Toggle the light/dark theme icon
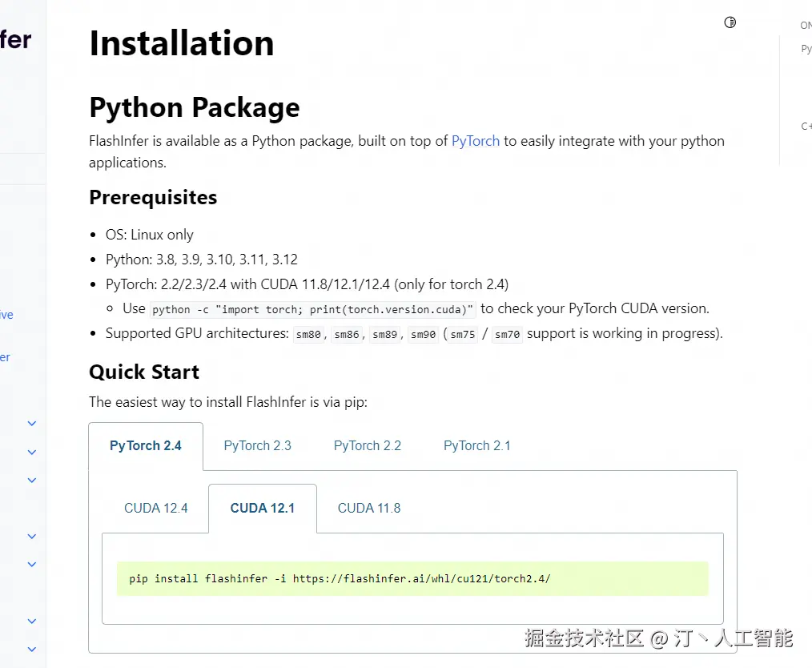The height and width of the screenshot is (668, 812). [x=730, y=22]
